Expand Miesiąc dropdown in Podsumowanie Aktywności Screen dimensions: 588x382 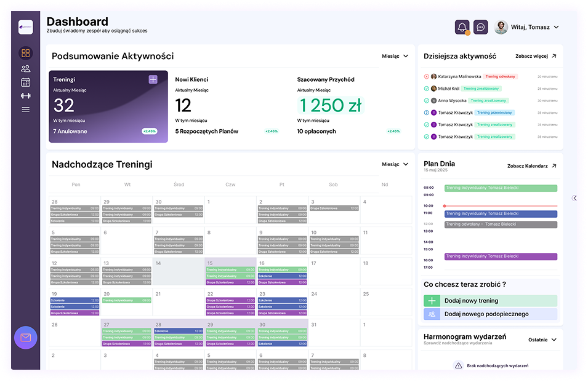[395, 56]
